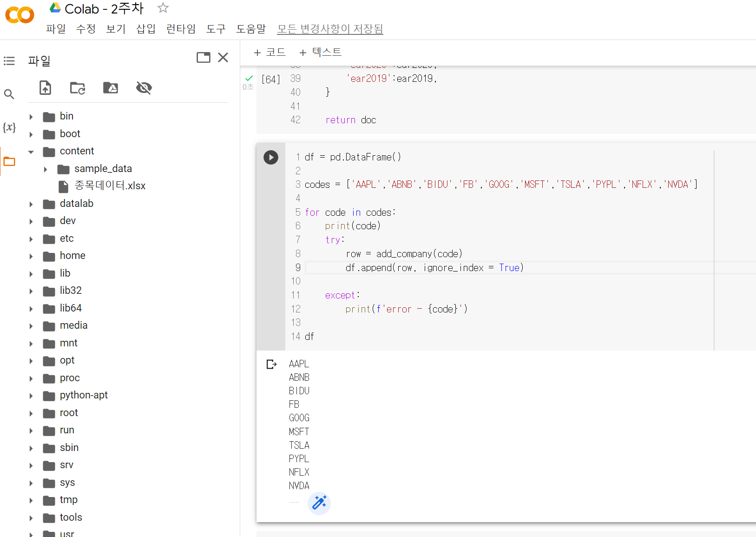Click the 모든 변경사항이 저장됨 link
Screen dimensions: 756x537
(330, 29)
